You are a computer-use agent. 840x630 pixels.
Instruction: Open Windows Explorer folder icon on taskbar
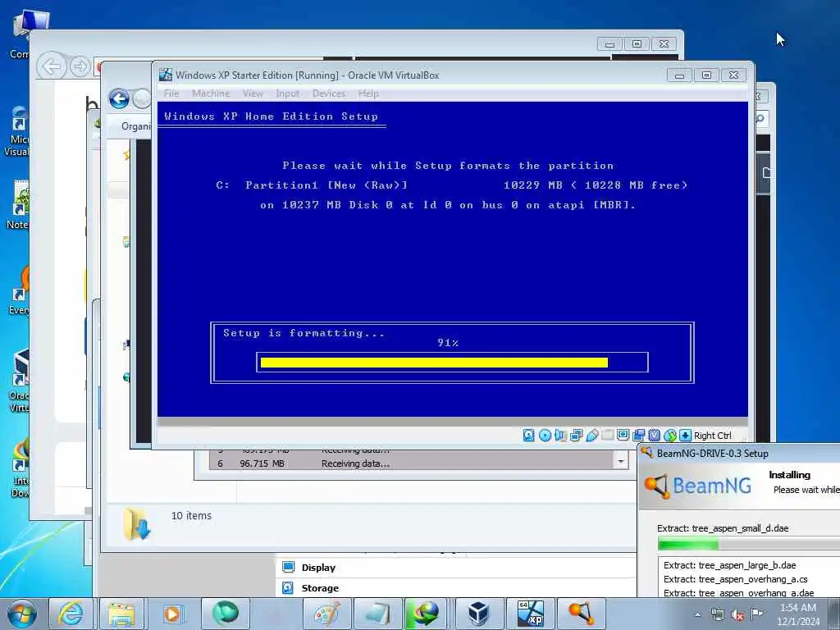click(x=121, y=614)
